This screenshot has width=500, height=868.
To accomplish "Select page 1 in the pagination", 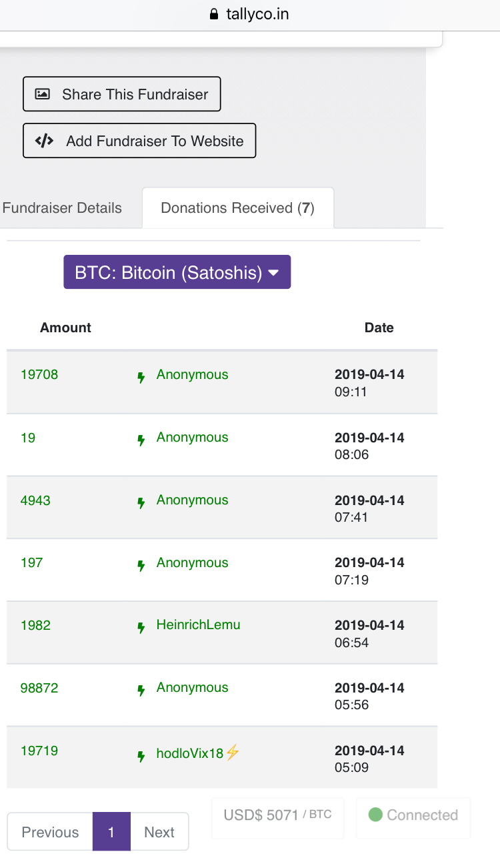I will click(x=111, y=832).
